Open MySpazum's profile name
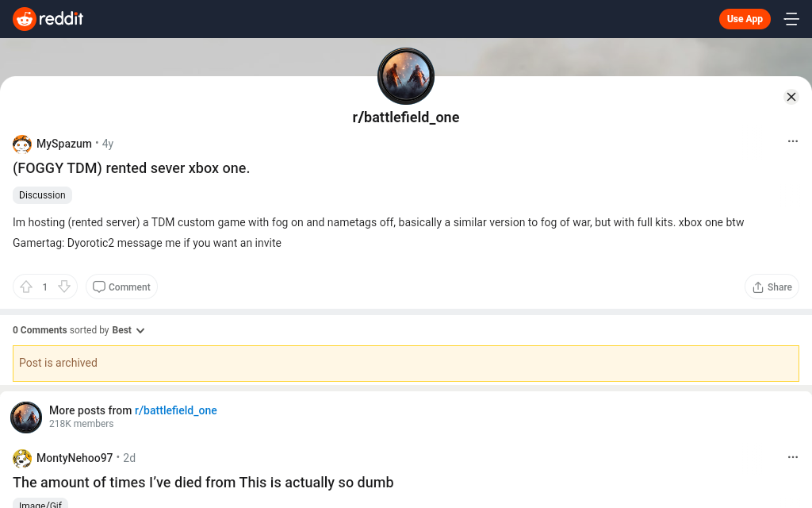Viewport: 812px width, 508px height. pyautogui.click(x=63, y=144)
